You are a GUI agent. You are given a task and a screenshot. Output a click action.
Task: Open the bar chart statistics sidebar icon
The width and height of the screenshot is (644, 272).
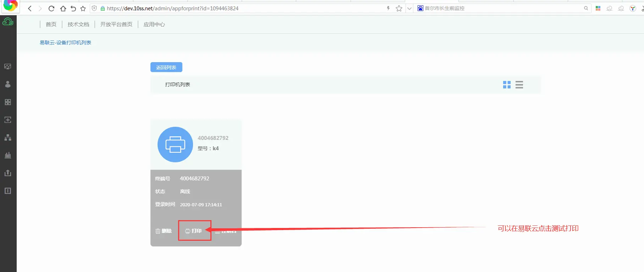[x=8, y=155]
